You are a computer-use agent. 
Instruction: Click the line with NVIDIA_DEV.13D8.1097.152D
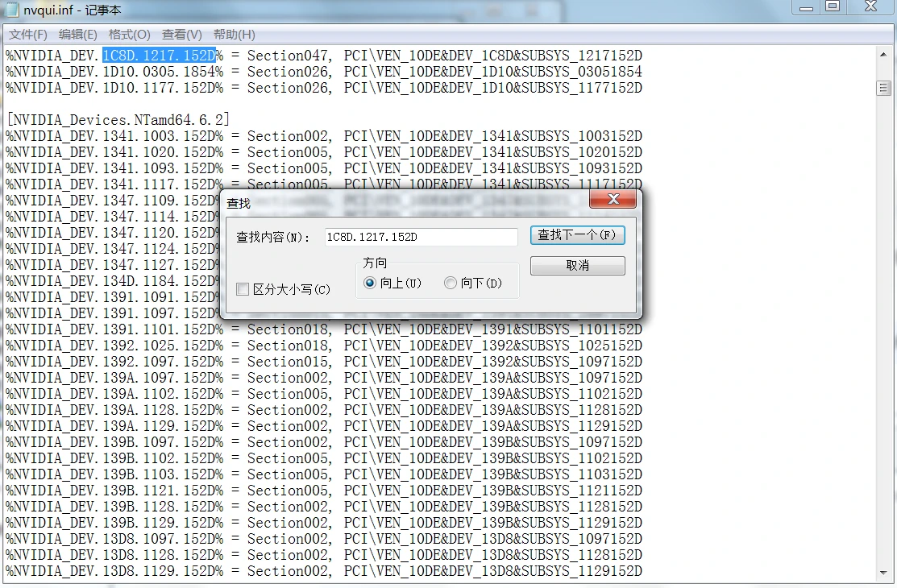coord(324,539)
